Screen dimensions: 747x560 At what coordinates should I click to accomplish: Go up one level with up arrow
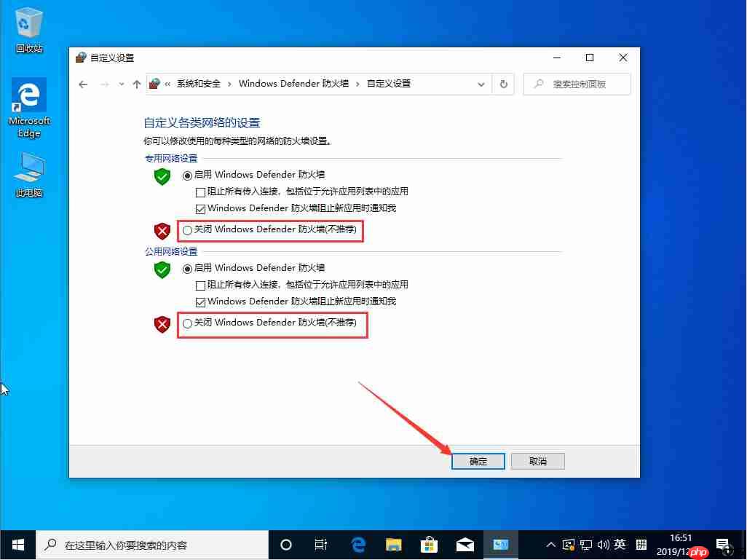(x=137, y=84)
